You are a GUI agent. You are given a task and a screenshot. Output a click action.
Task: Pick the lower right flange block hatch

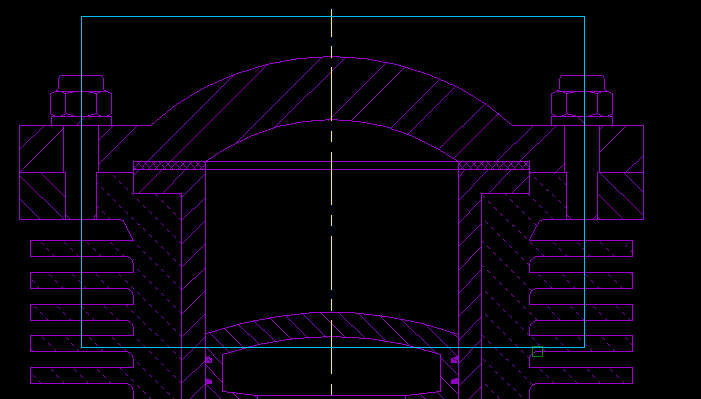coord(621,196)
